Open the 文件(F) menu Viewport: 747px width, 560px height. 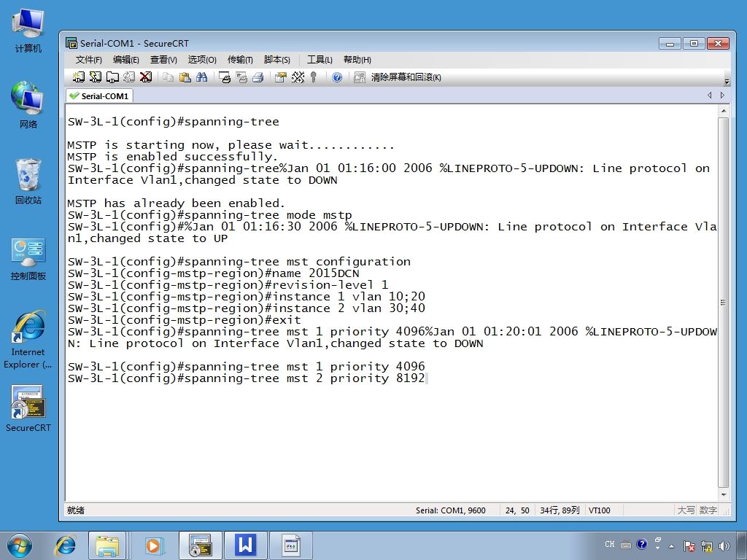[x=88, y=60]
